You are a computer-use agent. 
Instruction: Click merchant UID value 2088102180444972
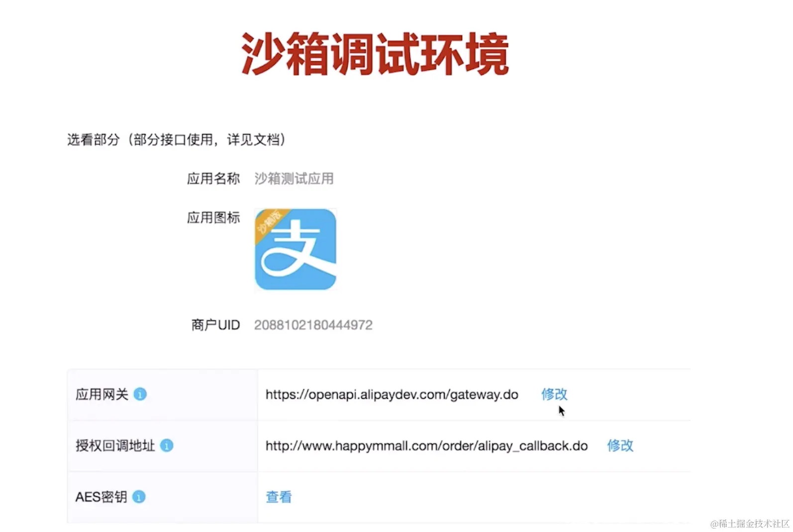[x=313, y=325]
